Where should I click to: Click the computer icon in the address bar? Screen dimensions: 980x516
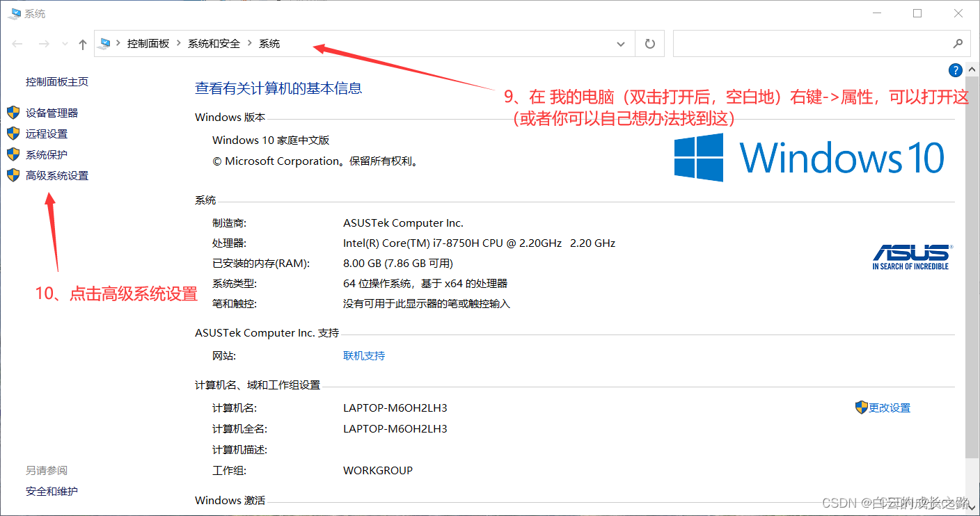click(106, 44)
